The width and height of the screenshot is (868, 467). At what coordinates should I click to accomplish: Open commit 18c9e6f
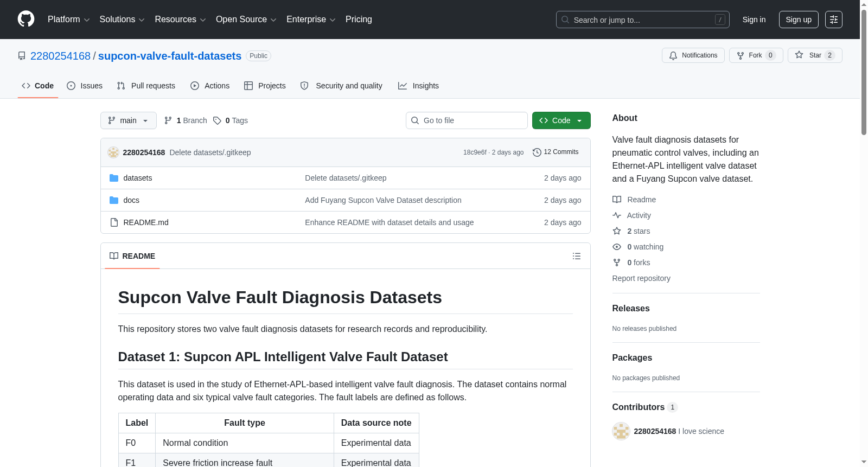[475, 152]
